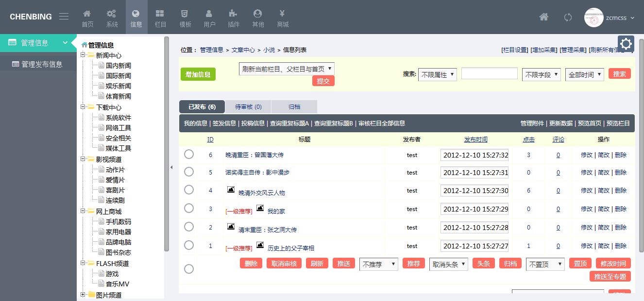Collapse the 新闻中心 tree folder
Image resolution: width=644 pixels, height=301 pixels.
pyautogui.click(x=83, y=55)
